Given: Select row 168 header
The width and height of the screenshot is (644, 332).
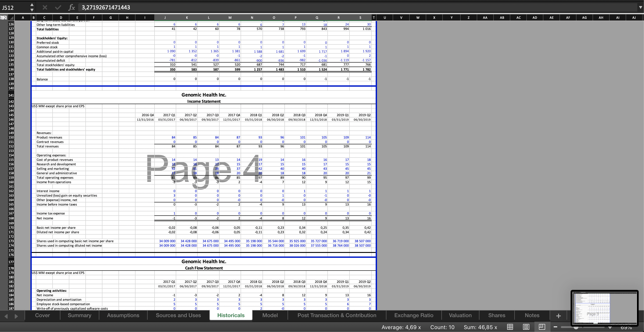Looking at the screenshot, I should [11, 218].
